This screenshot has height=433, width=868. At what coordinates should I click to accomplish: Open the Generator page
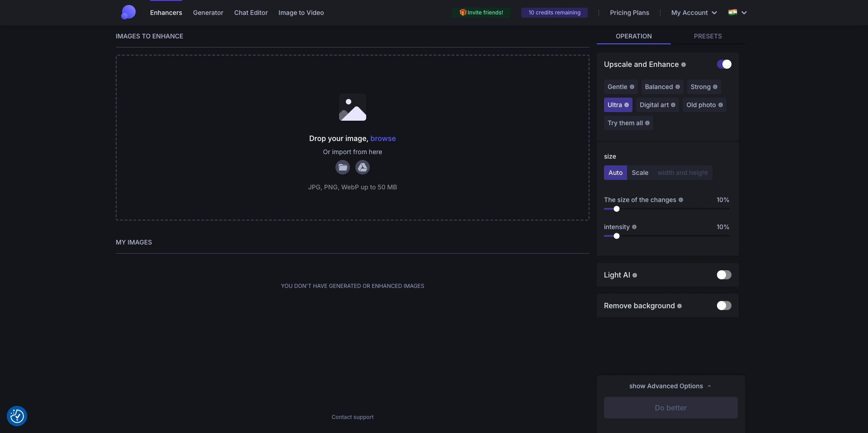point(208,13)
